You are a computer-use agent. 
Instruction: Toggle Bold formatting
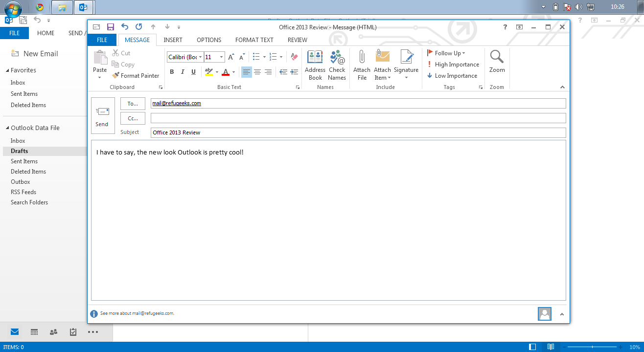click(172, 72)
